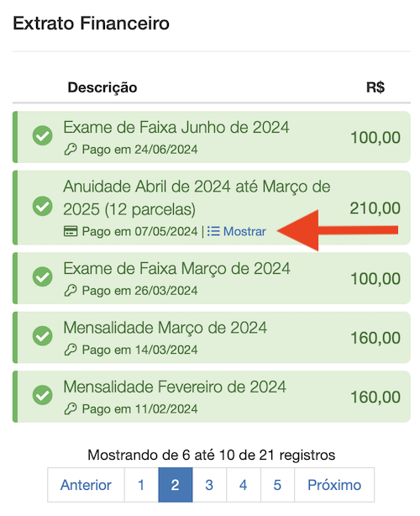
Task: Click the key icon beside Pago em 11/02/2024
Action: (71, 409)
